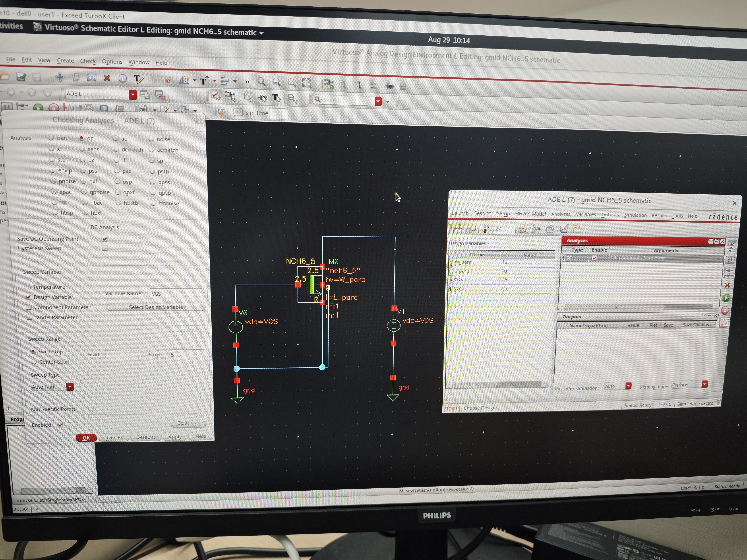
Task: Click the Select Design Variable button
Action: pyautogui.click(x=156, y=307)
